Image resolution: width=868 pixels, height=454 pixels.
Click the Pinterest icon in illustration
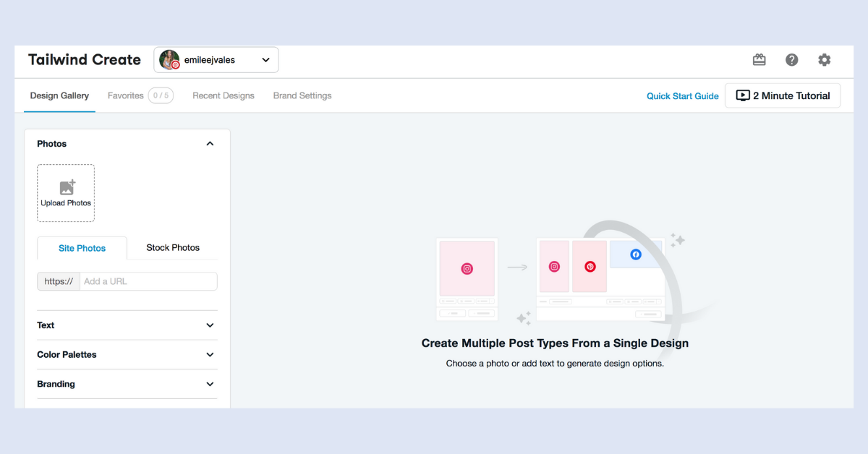[x=590, y=267]
